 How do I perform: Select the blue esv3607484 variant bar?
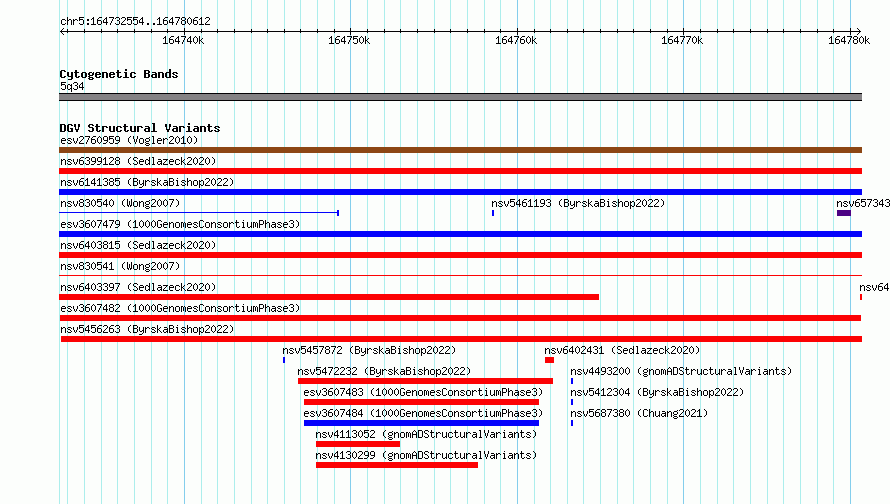click(421, 423)
